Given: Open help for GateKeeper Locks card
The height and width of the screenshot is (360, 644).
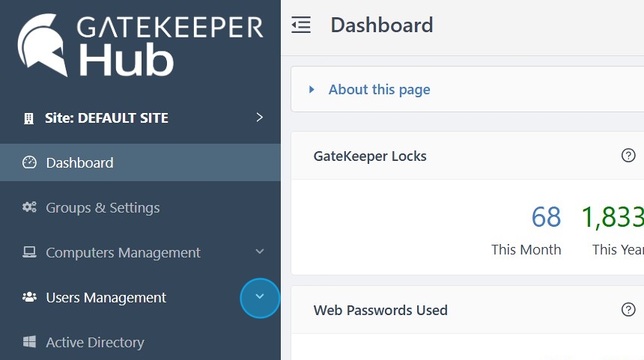Looking at the screenshot, I should [628, 156].
